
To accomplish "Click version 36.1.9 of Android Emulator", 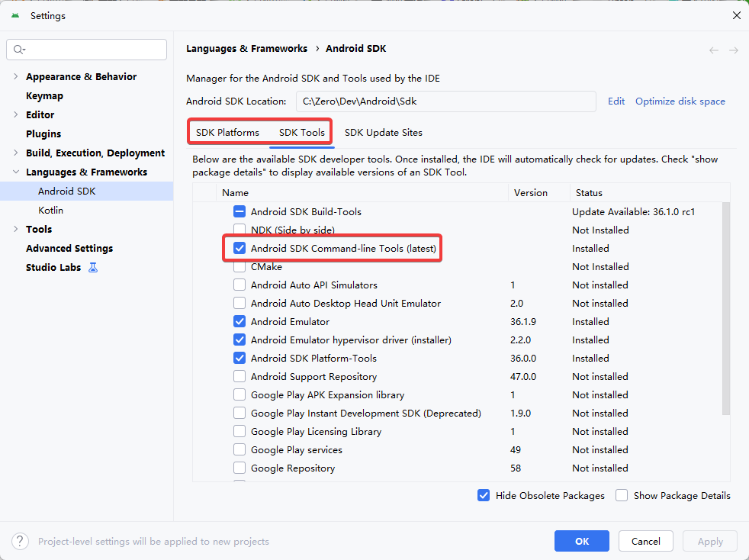I will pyautogui.click(x=523, y=321).
